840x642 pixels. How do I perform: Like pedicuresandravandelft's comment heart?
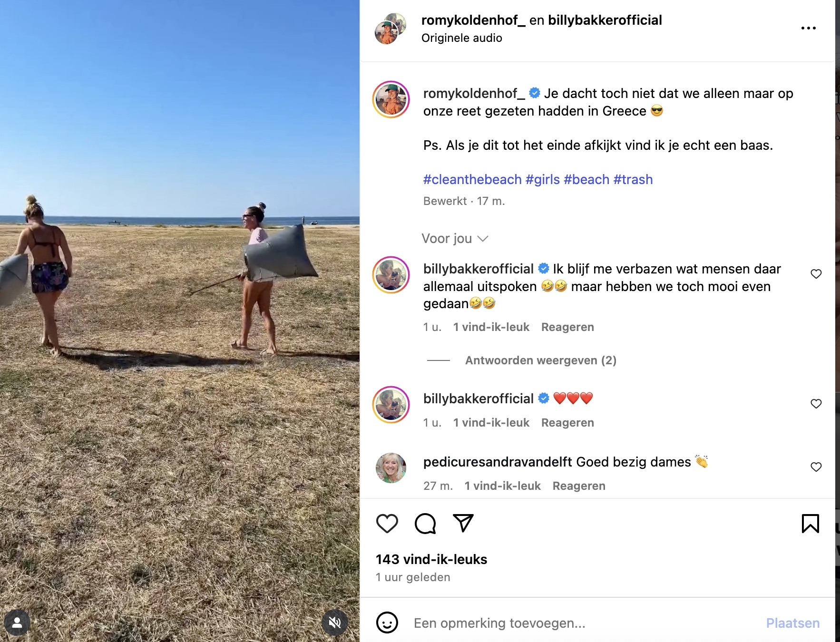pyautogui.click(x=816, y=467)
